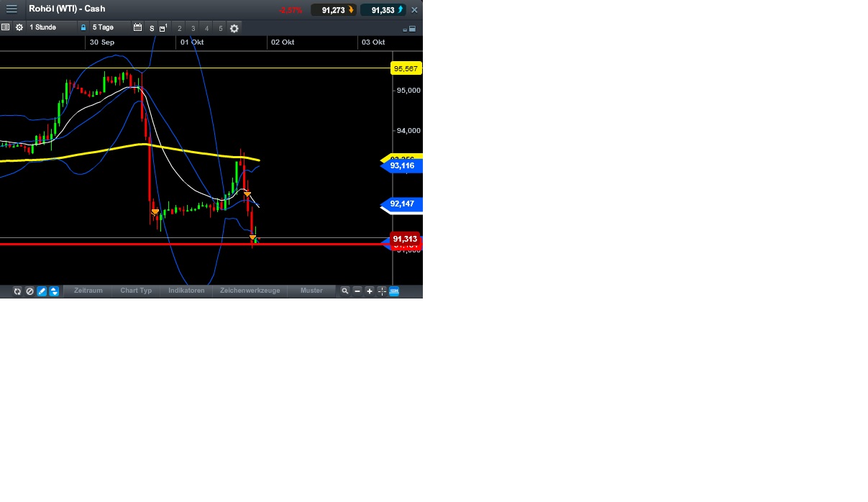Viewport: 868px width, 502px height.
Task: Open the Chart Typ selector
Action: point(136,291)
